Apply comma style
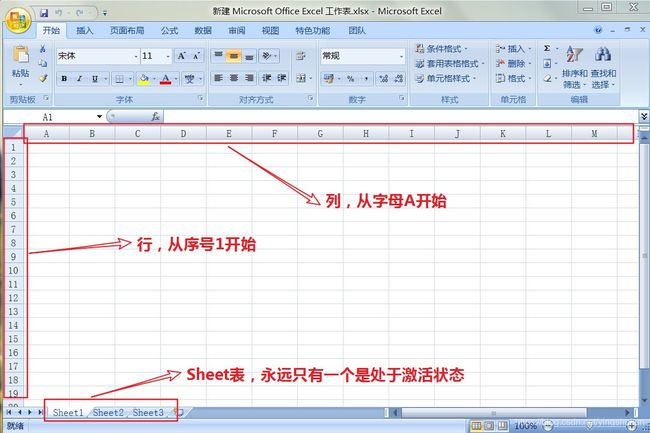This screenshot has height=433, width=650. (x=366, y=78)
